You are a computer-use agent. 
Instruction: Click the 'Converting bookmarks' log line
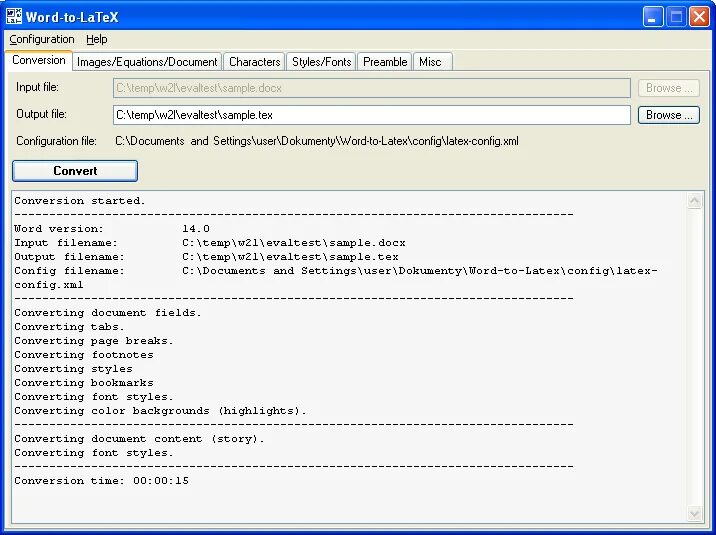click(x=84, y=383)
